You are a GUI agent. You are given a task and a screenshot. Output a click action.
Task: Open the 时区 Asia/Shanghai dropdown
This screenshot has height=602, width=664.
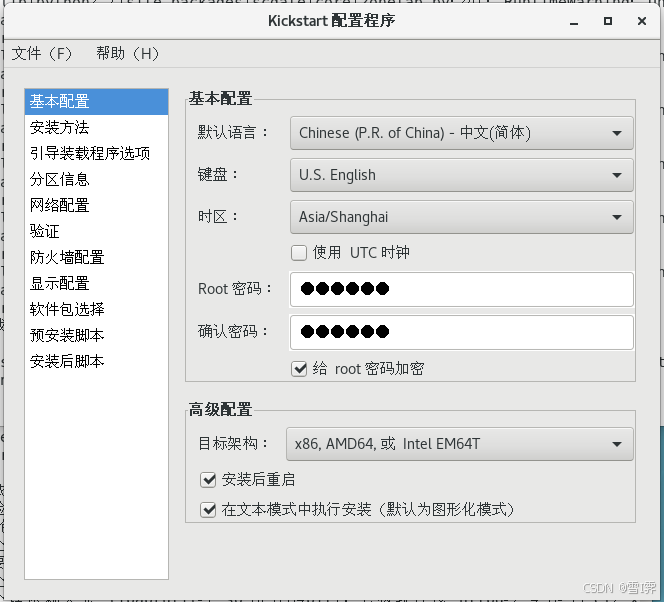[462, 217]
